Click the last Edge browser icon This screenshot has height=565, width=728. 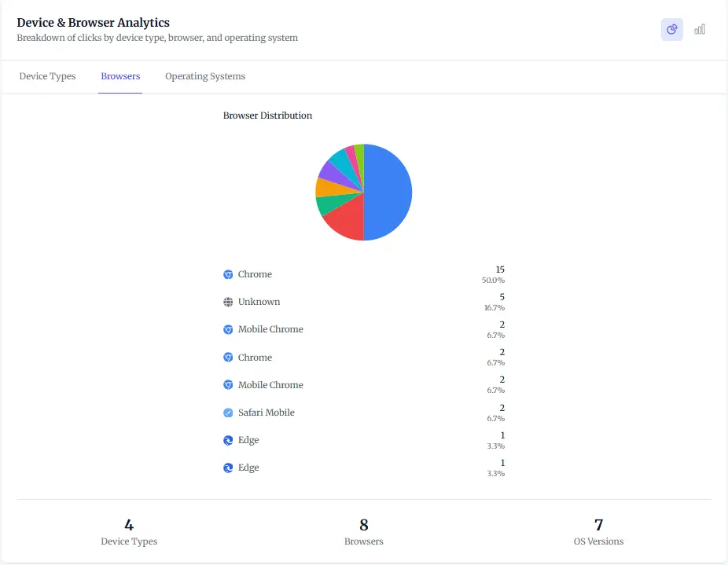point(228,468)
